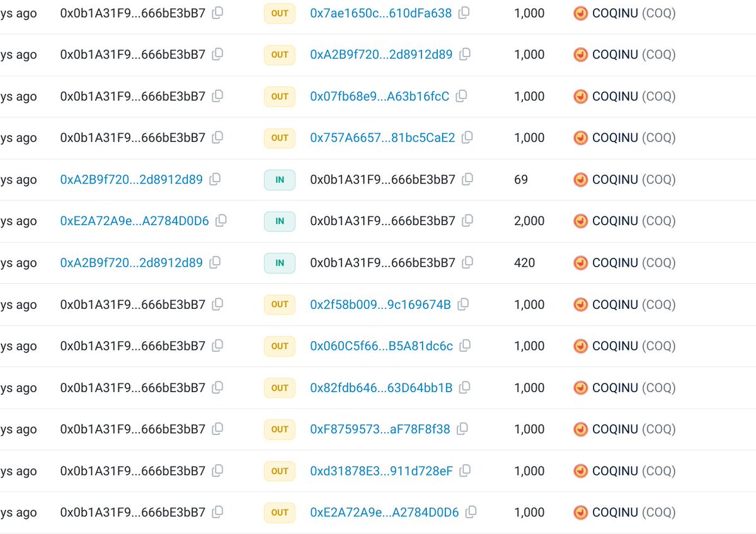Copy sender address in the 0x7ae1650c...610dFa638 row
Viewport: 756px width, 534px height.
coord(217,13)
